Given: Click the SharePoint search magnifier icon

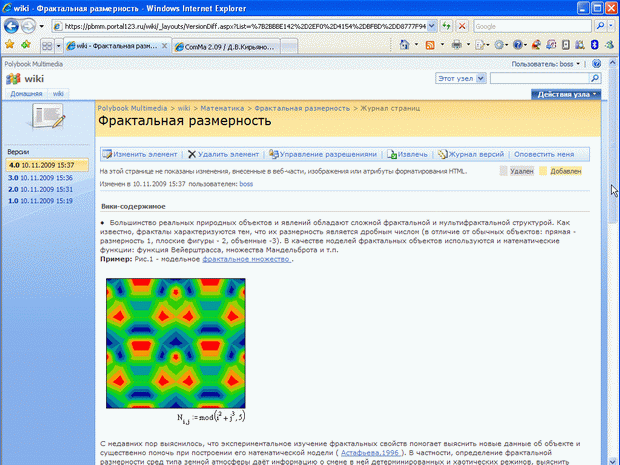Looking at the screenshot, I should pyautogui.click(x=595, y=78).
